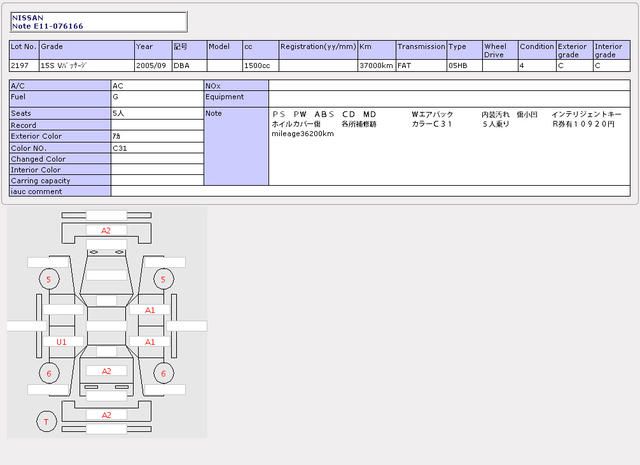Click 'PS PW ABS CD MD' in the note
Viewport: 640px width, 465px height.
[x=324, y=114]
